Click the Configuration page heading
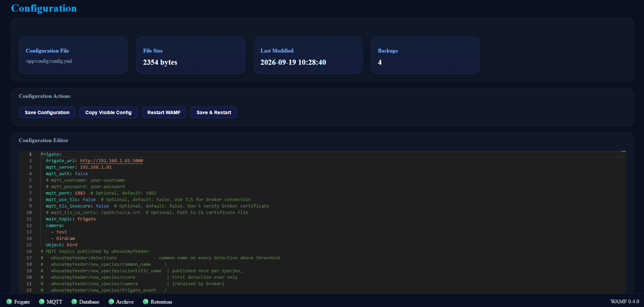644x307 pixels. 44,8
